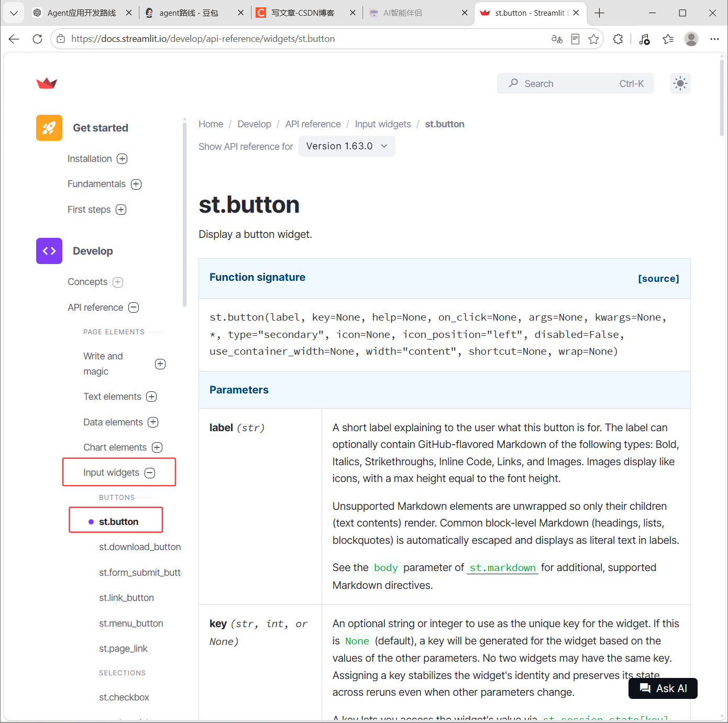Close the st.button - Streamlit tab
Screen dimensions: 728x723
pyautogui.click(x=576, y=13)
